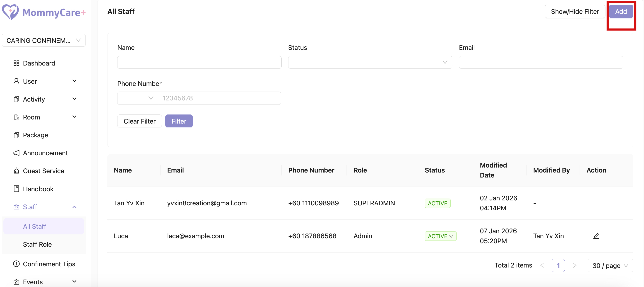Open the phone country code dropdown
The width and height of the screenshot is (644, 287).
pos(137,98)
